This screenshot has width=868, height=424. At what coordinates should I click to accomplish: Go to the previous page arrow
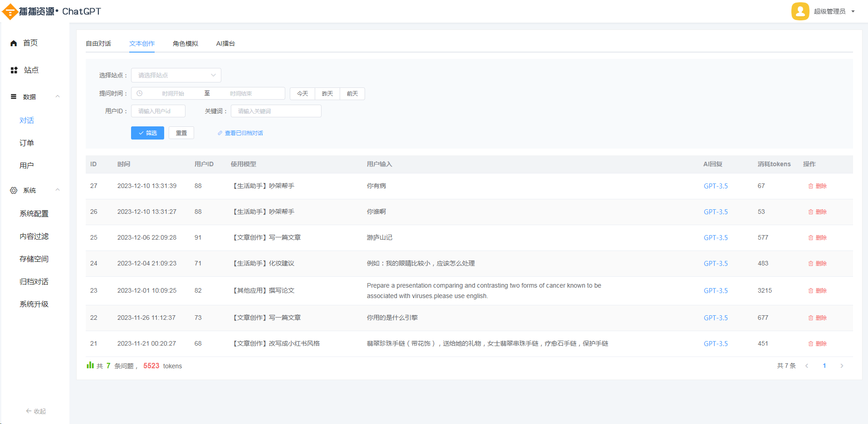point(807,366)
